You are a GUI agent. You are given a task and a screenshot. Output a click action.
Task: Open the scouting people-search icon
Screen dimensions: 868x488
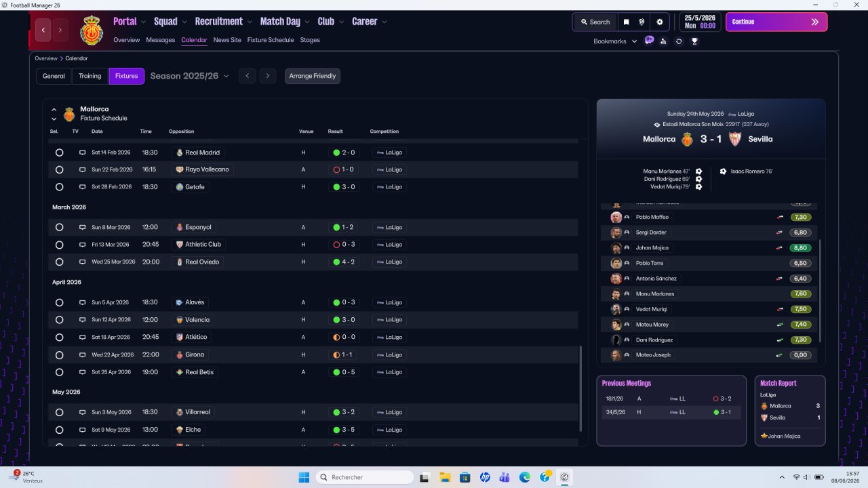[x=663, y=41]
